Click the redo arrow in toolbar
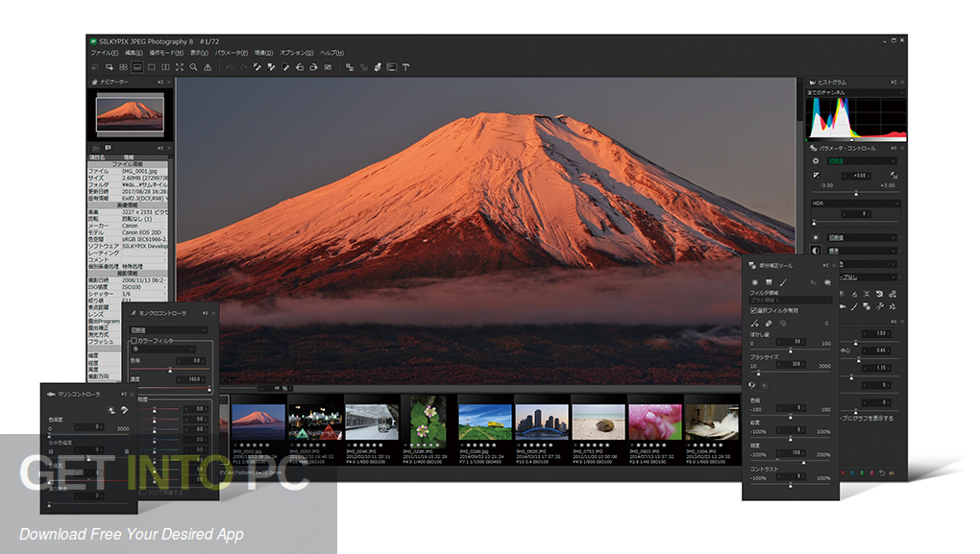This screenshot has height=554, width=980. (243, 67)
